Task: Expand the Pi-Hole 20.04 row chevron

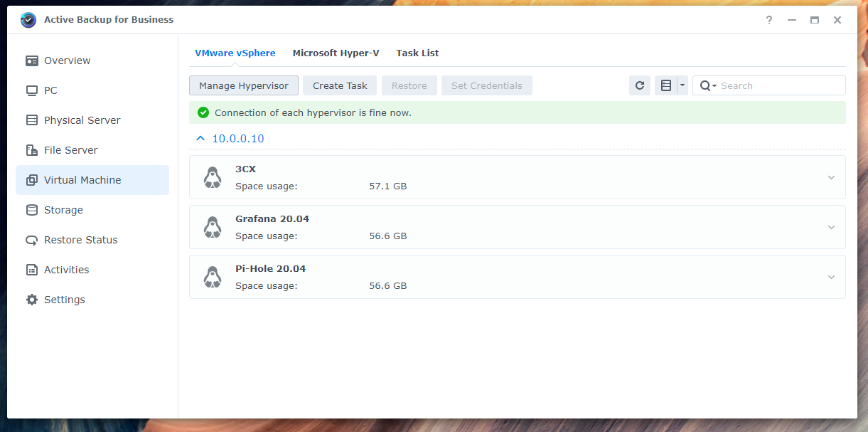Action: [x=831, y=277]
